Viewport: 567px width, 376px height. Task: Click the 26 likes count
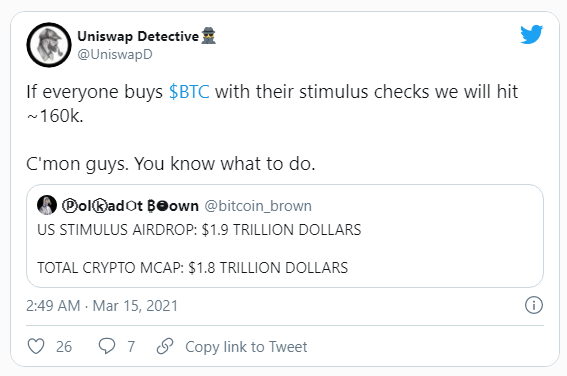point(64,347)
